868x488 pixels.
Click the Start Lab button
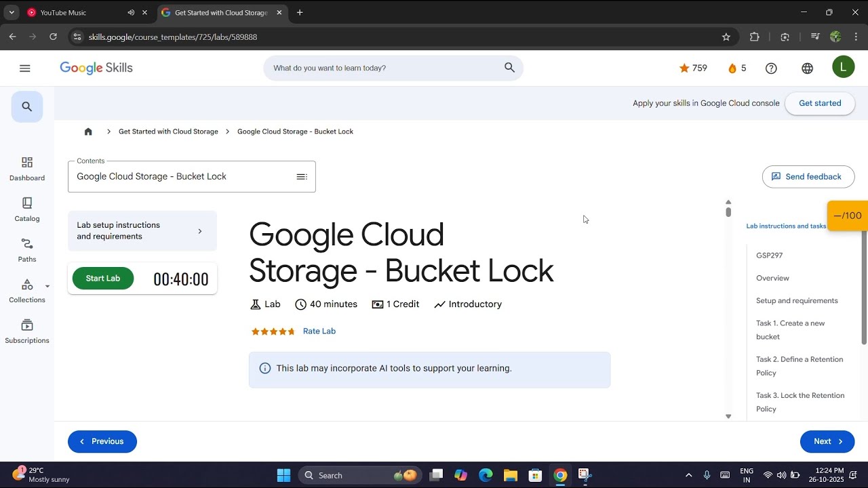point(103,278)
